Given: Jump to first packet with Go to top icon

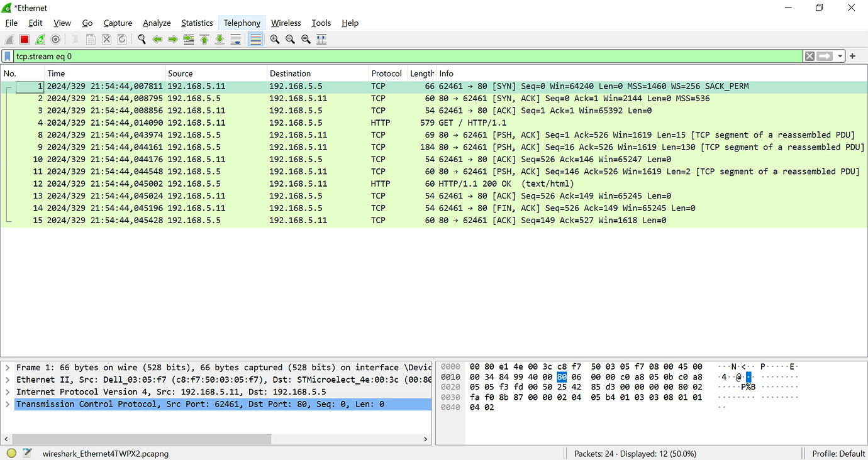Looking at the screenshot, I should point(203,39).
